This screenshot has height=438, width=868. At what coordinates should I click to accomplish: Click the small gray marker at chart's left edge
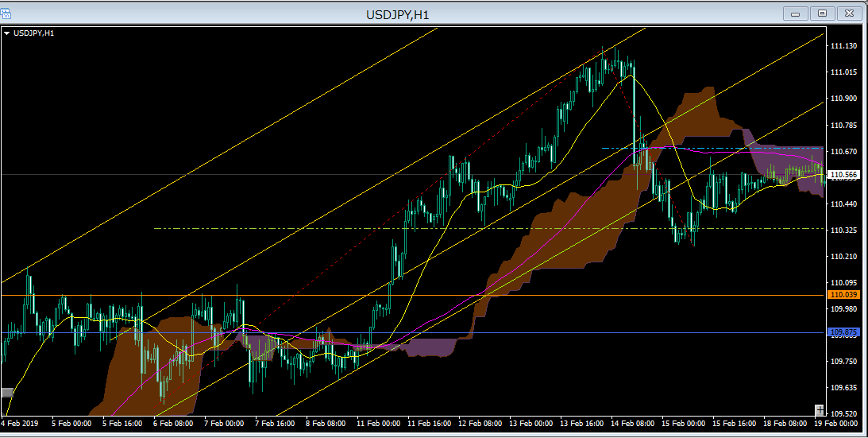click(x=7, y=393)
